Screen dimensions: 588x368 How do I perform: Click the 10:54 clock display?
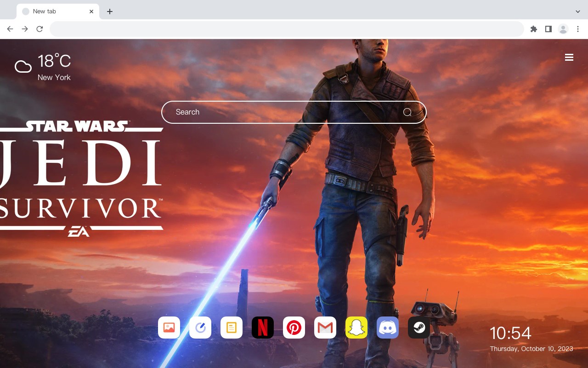[x=510, y=333]
